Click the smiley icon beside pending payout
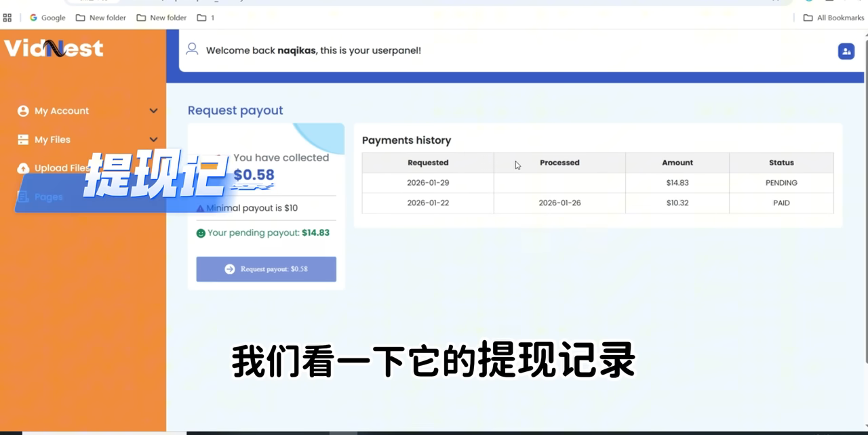The width and height of the screenshot is (868, 435). coord(201,233)
